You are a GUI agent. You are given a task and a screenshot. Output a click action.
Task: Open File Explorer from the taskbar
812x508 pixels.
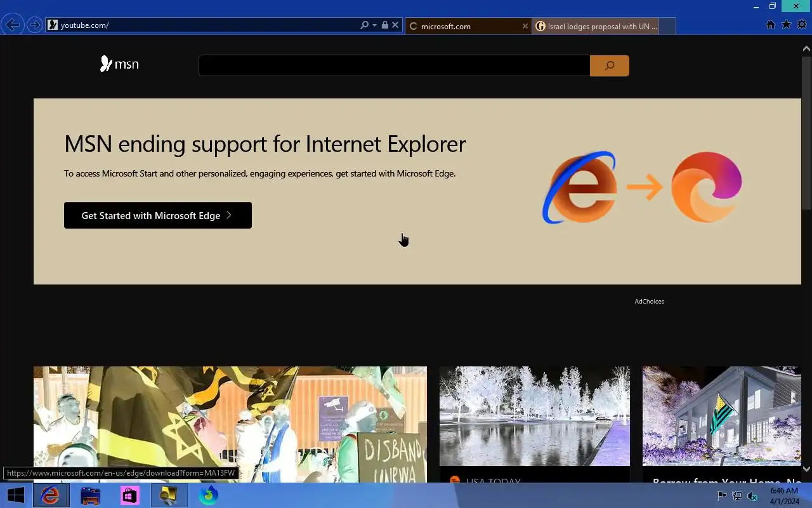(90, 495)
